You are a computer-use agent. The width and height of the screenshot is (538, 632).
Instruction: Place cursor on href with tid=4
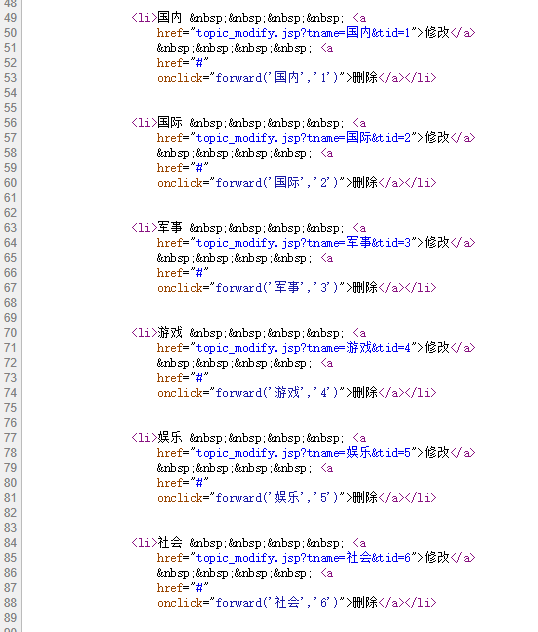coord(316,348)
